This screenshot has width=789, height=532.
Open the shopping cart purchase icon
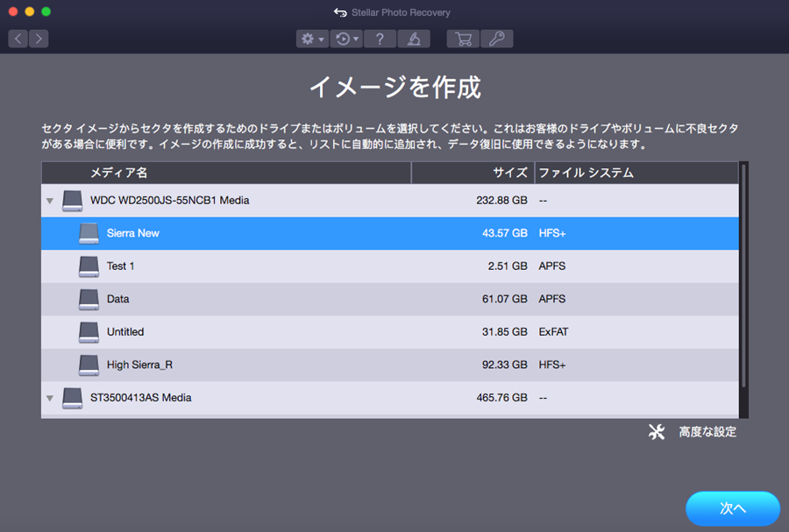(x=463, y=39)
